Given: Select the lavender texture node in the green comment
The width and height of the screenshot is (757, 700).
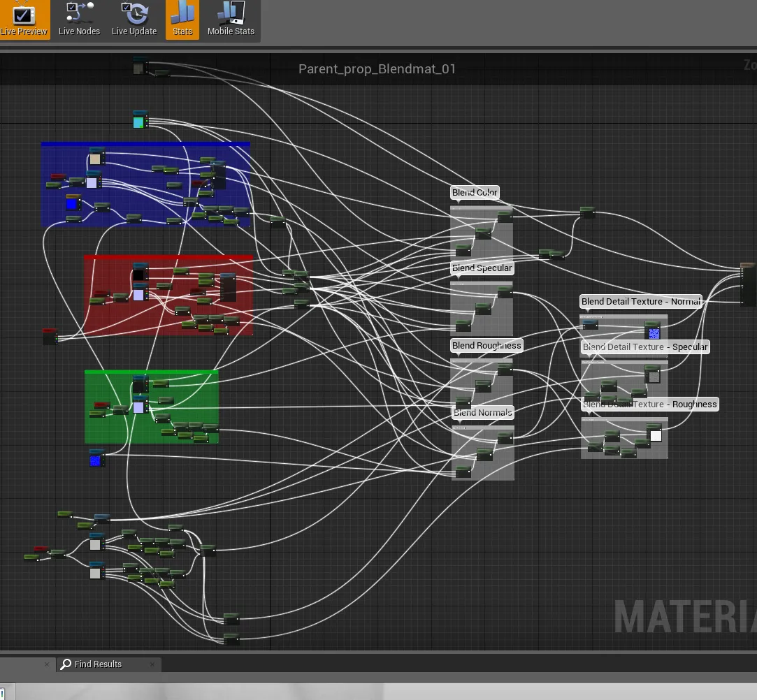Looking at the screenshot, I should click(x=140, y=405).
